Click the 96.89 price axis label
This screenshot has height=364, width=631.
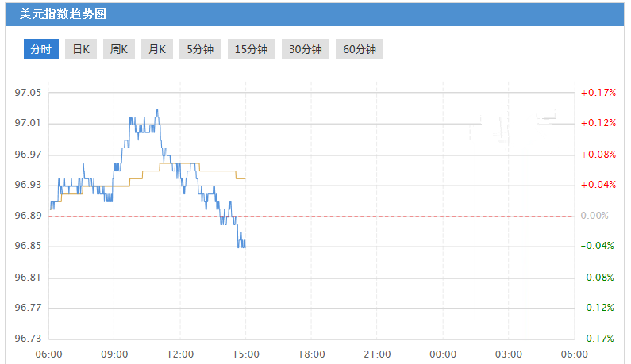pyautogui.click(x=28, y=216)
